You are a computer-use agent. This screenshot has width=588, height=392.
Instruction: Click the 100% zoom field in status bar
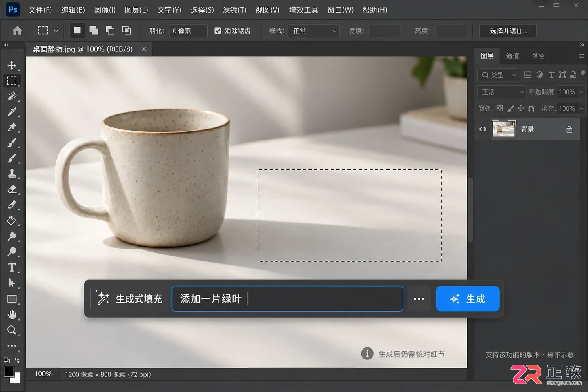click(x=43, y=374)
